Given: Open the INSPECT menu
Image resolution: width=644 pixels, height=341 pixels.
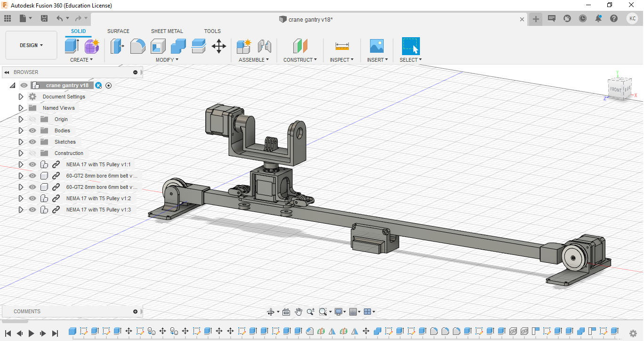Looking at the screenshot, I should [341, 60].
